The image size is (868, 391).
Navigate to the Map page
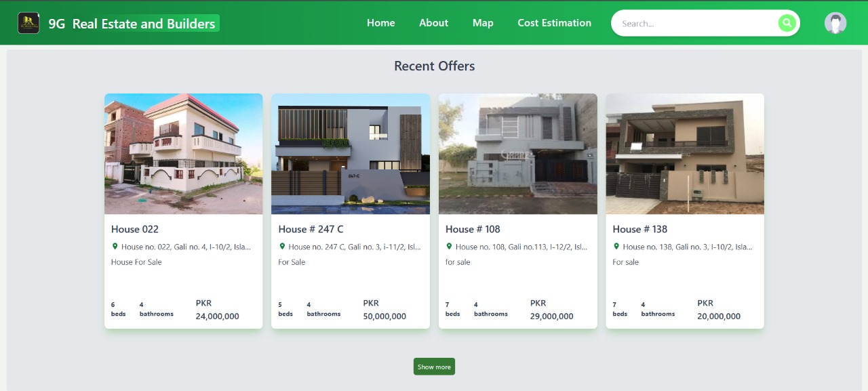coord(483,23)
